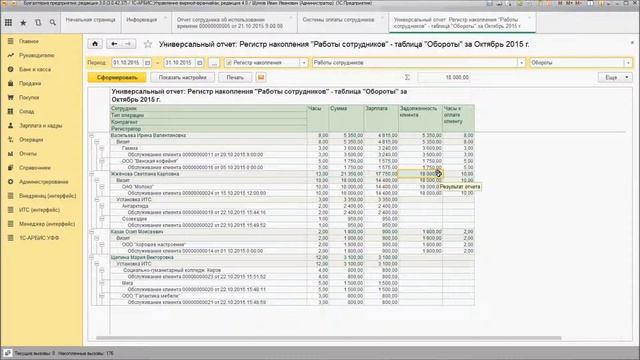Open calendar for end date 31.10.2015
The width and height of the screenshot is (640, 360).
pyautogui.click(x=200, y=63)
